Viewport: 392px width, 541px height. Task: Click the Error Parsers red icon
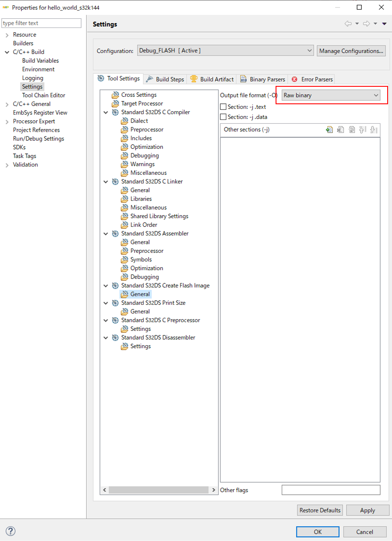point(295,79)
